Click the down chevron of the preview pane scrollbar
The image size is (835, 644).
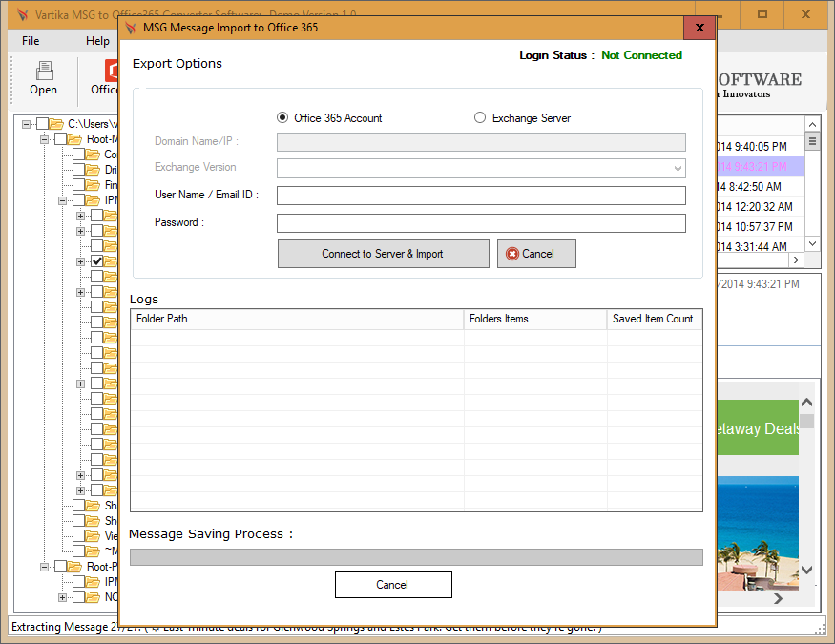tap(806, 570)
